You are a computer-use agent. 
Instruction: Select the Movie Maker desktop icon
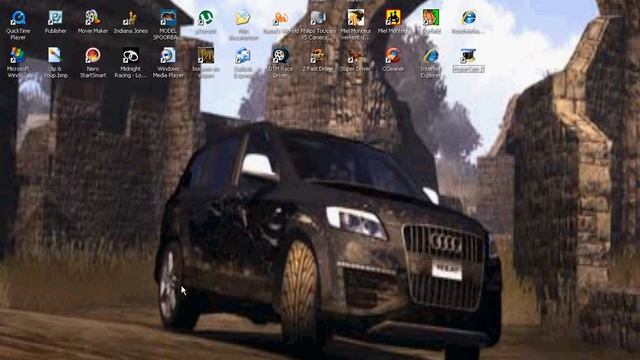click(93, 18)
